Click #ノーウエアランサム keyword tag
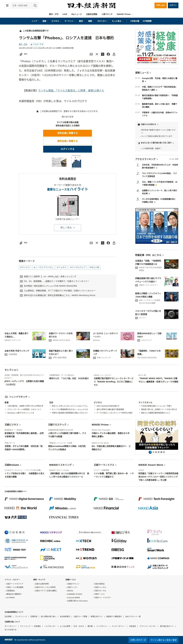The image size is (183, 644). tap(43, 267)
